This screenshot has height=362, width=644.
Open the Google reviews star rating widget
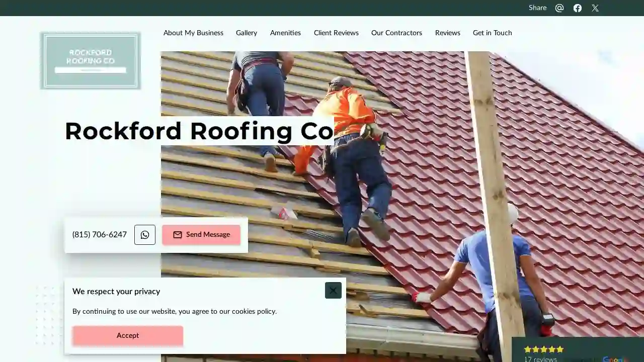(x=578, y=350)
